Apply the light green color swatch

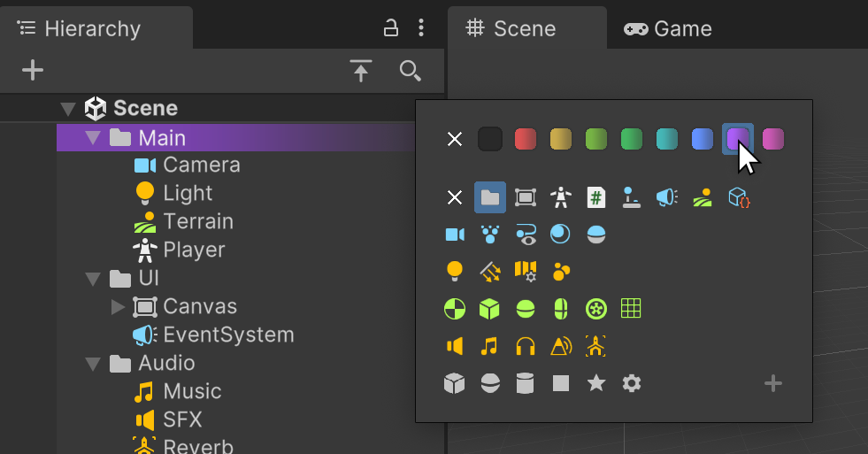point(596,139)
